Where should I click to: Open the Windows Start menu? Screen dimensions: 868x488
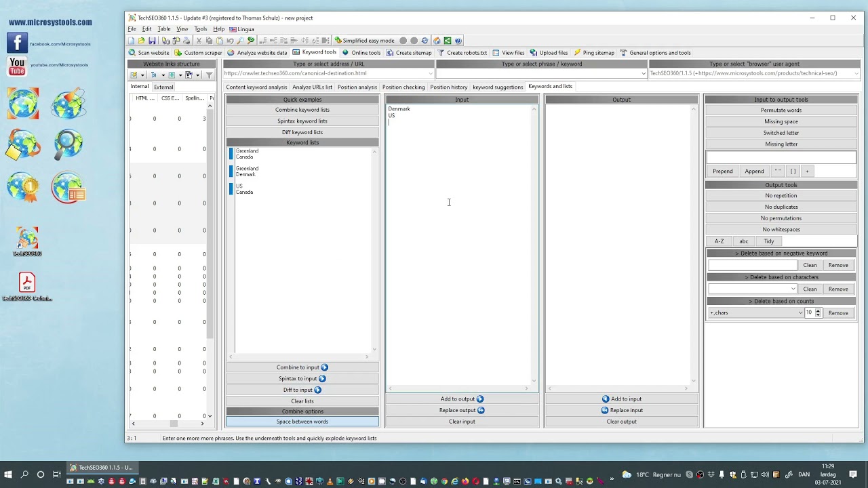tap(9, 474)
